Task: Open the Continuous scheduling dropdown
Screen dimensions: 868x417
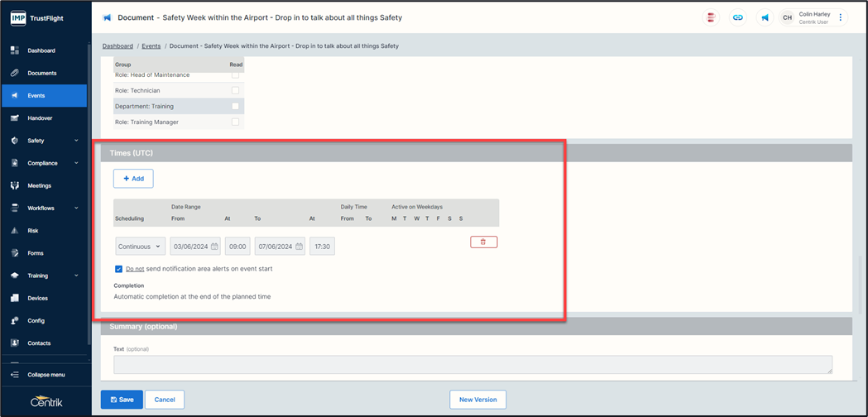Action: coord(140,247)
